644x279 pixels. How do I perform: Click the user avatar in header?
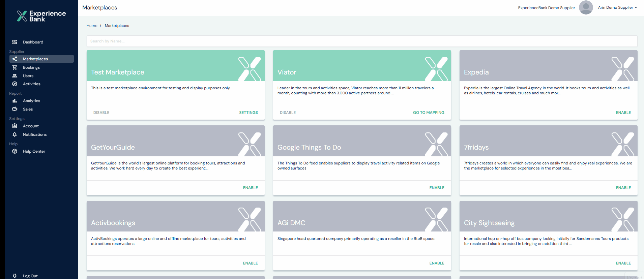[586, 7]
